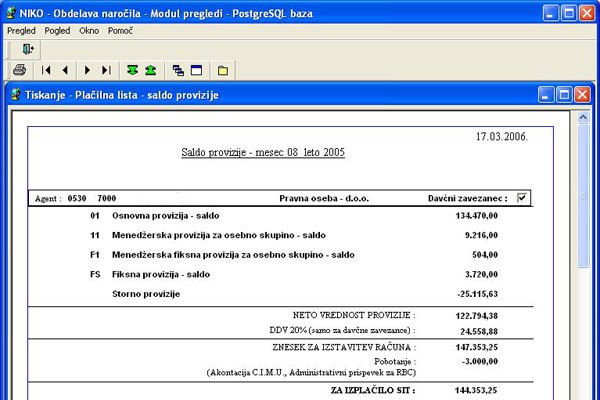Open the Pogled menu

pyautogui.click(x=57, y=31)
